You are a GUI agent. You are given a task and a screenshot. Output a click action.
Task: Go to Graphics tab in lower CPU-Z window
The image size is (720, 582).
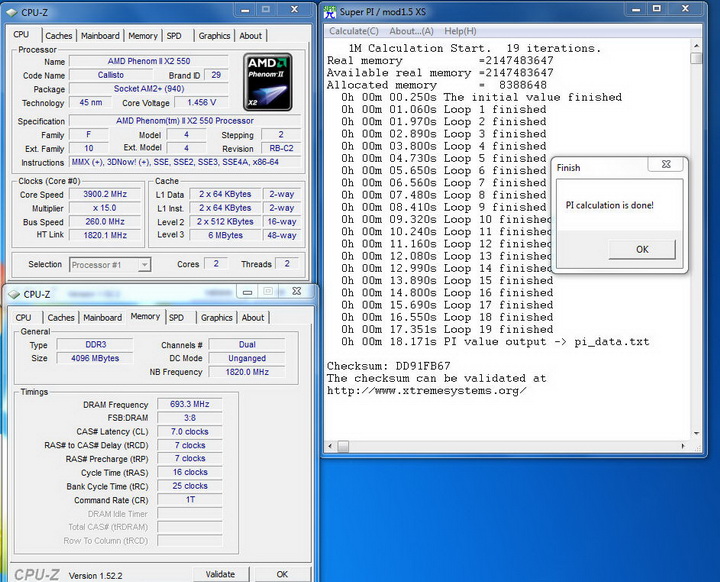[216, 318]
